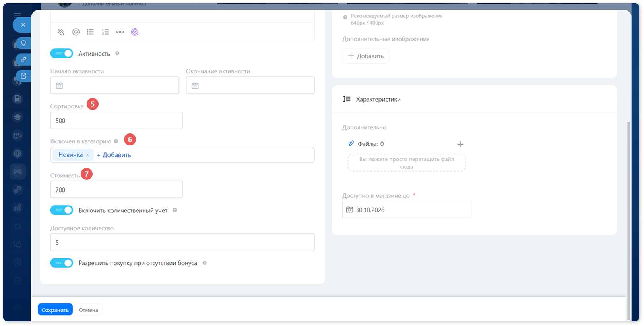Click the @ mention icon in editor
644x326 pixels.
[76, 32]
